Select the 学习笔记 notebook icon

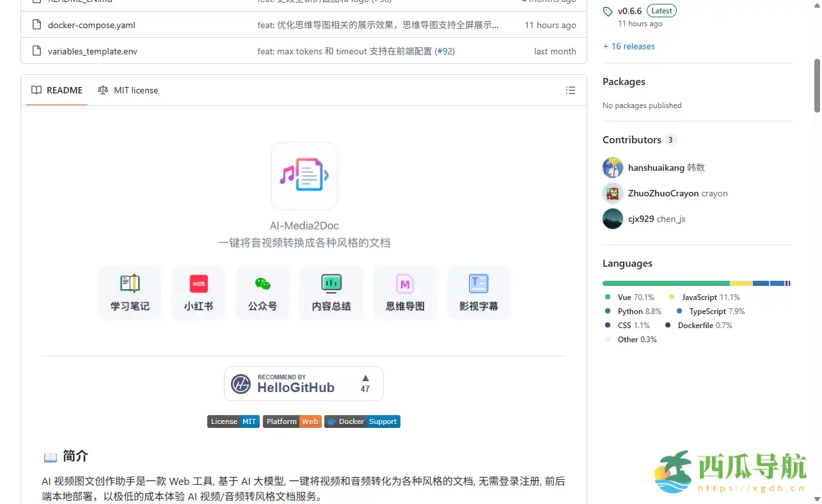(130, 283)
